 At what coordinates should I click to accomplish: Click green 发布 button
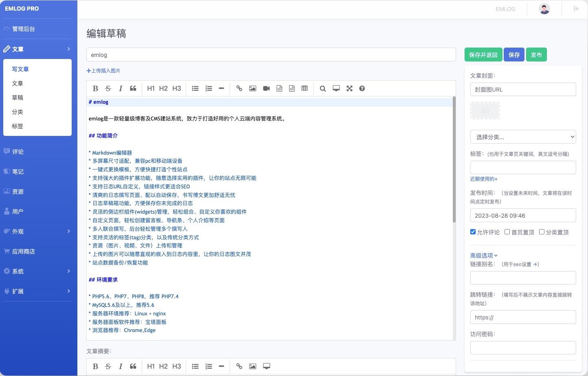coord(536,55)
